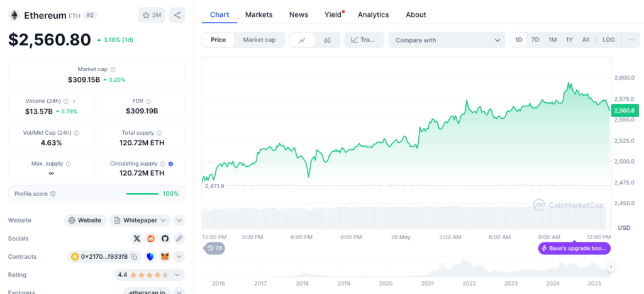The height and width of the screenshot is (294, 644).
Task: Click the verified circulating supply badge
Action: [171, 164]
